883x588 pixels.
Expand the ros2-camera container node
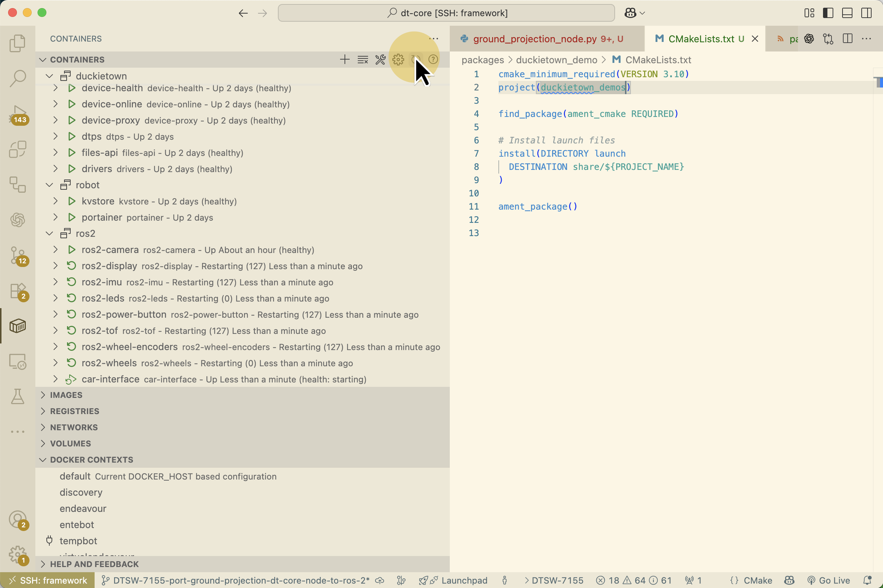coord(56,250)
